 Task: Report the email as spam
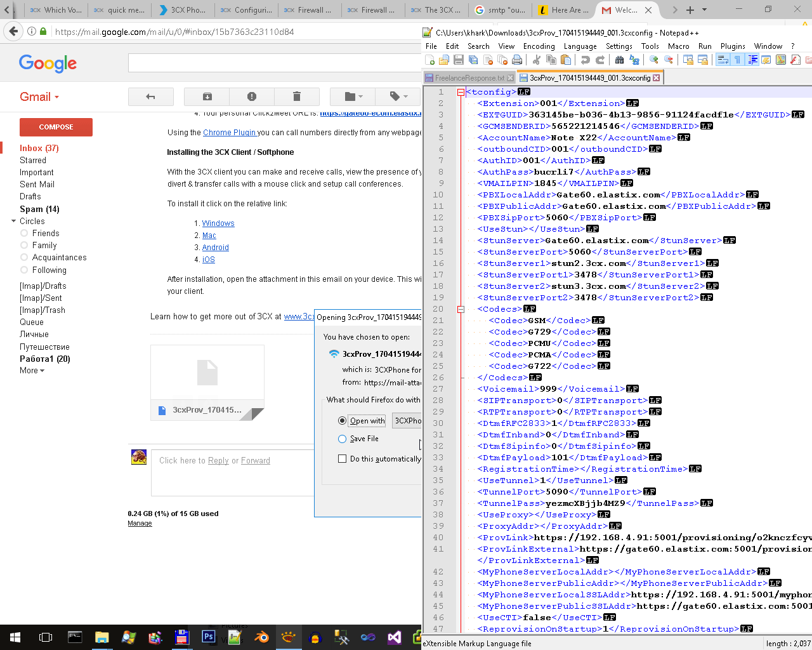pos(252,96)
